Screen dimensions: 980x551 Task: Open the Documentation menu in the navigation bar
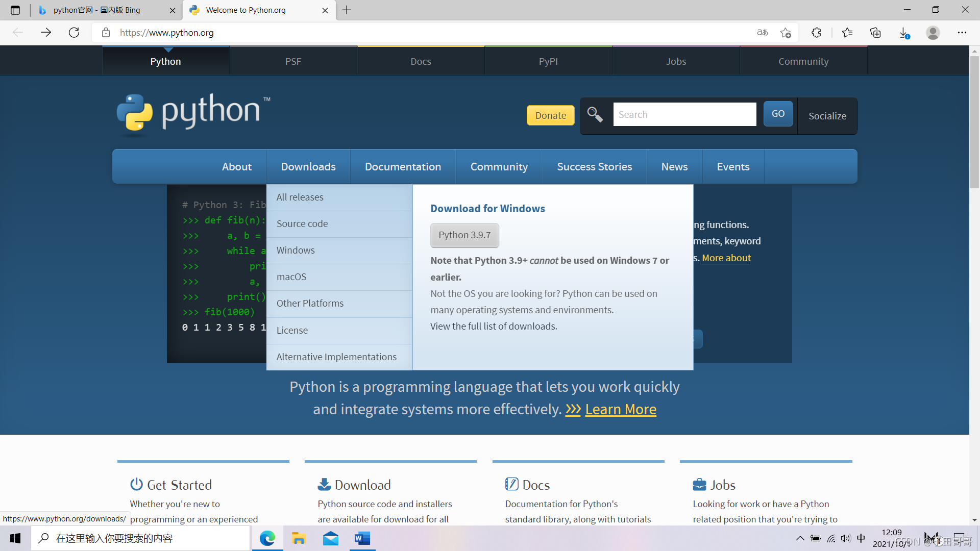pyautogui.click(x=403, y=166)
